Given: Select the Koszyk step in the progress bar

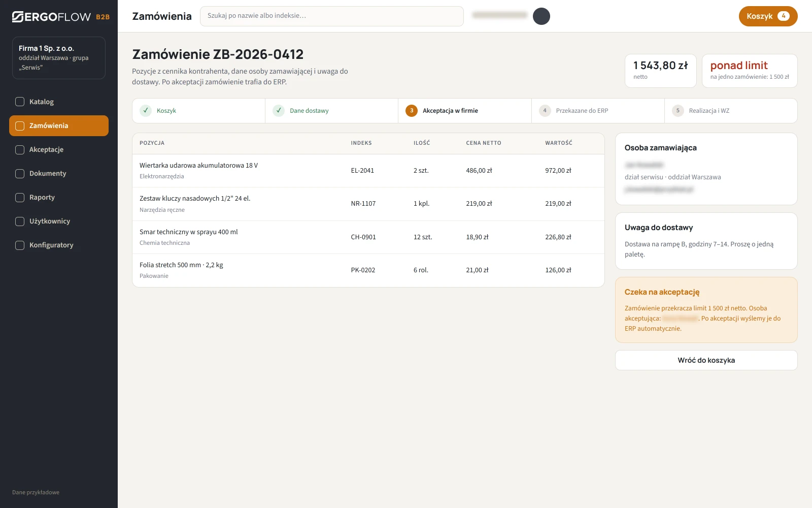Looking at the screenshot, I should point(199,111).
